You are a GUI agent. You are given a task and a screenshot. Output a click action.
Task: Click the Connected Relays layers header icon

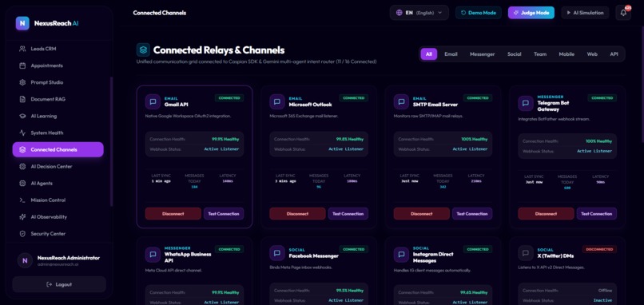[143, 50]
